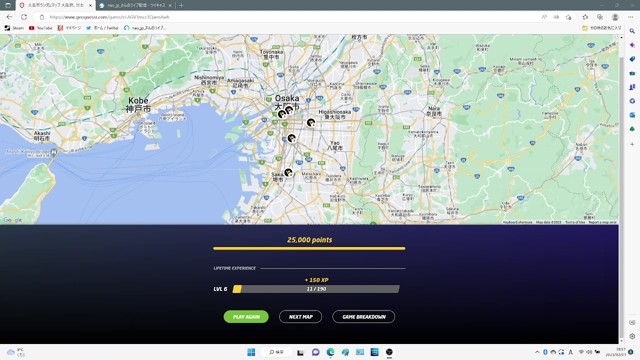
Task: Reload the page with refresh icon
Action: pos(24,17)
